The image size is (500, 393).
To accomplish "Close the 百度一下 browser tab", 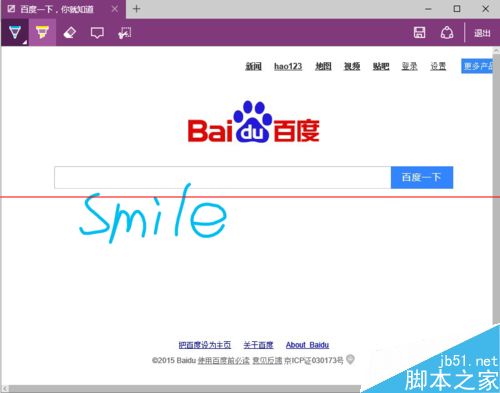I will 115,9.
